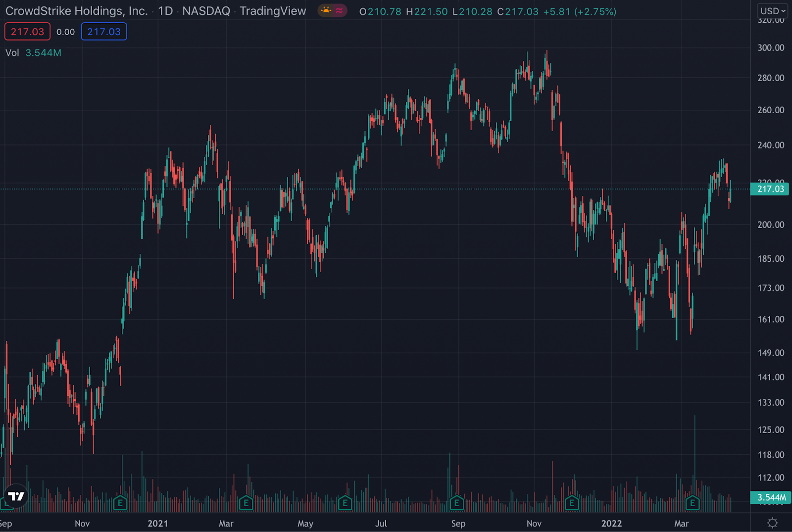The height and width of the screenshot is (532, 792).
Task: Click the 1D interval label
Action: point(165,11)
